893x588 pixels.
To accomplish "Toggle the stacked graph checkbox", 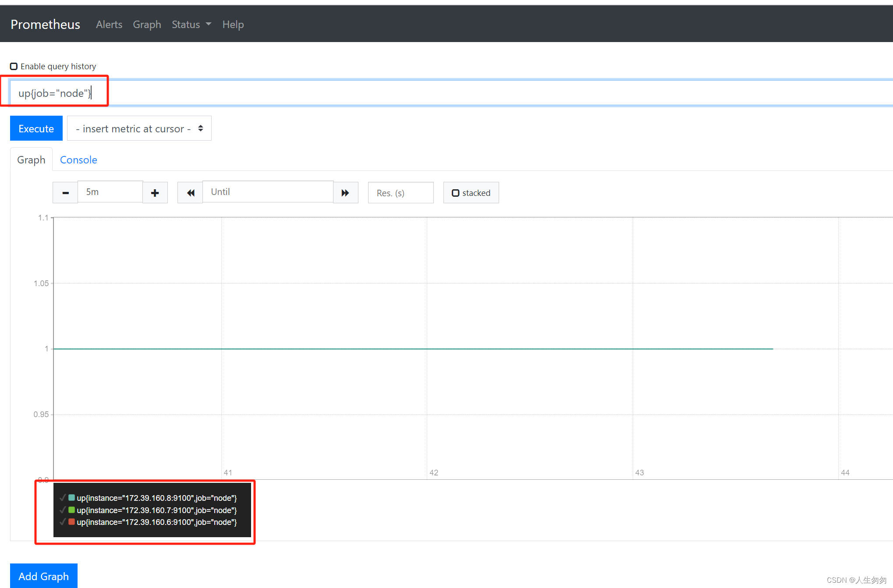I will point(456,193).
